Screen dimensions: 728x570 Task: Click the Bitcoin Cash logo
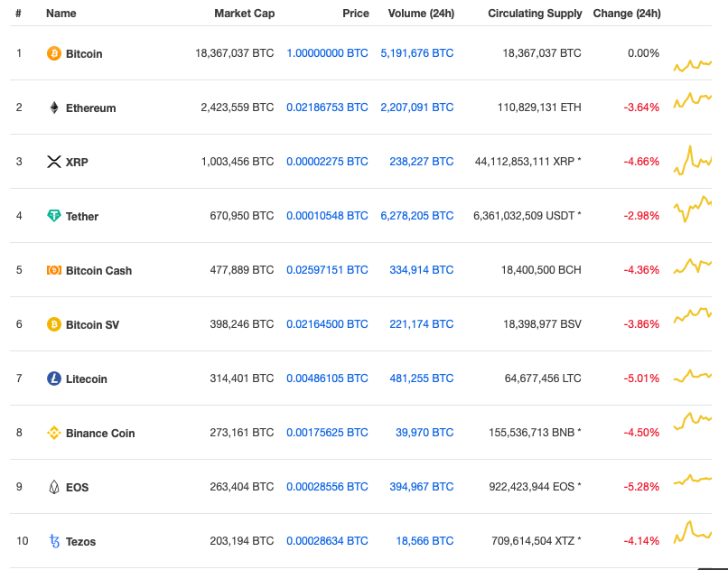coord(53,269)
